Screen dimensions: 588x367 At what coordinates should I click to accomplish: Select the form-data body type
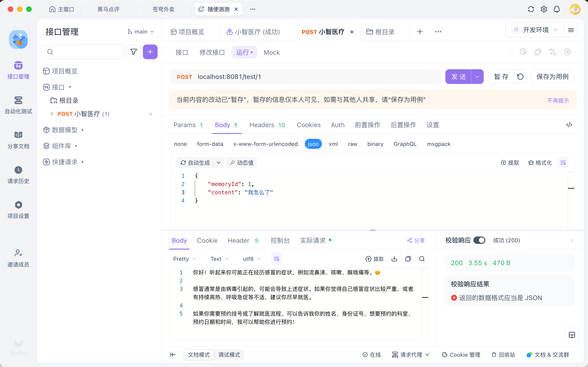tap(210, 144)
